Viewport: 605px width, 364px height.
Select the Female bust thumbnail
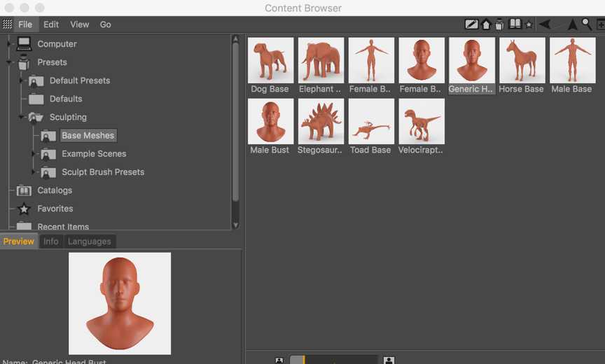pyautogui.click(x=422, y=60)
